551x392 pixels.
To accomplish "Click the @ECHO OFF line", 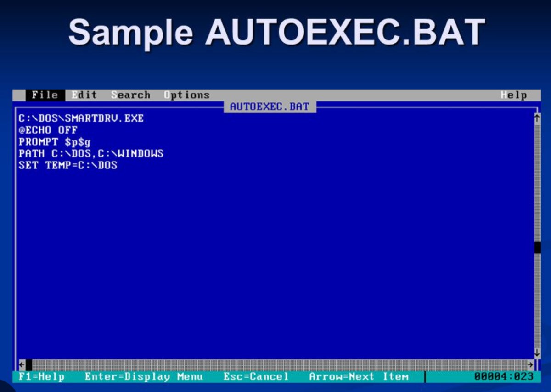I will [48, 130].
